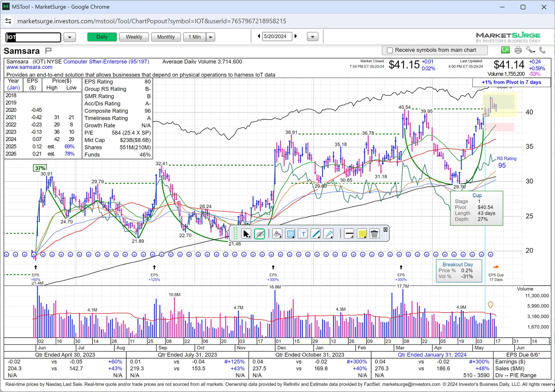Expand the 1 Min interval dropdown
The image size is (555, 392).
click(210, 37)
